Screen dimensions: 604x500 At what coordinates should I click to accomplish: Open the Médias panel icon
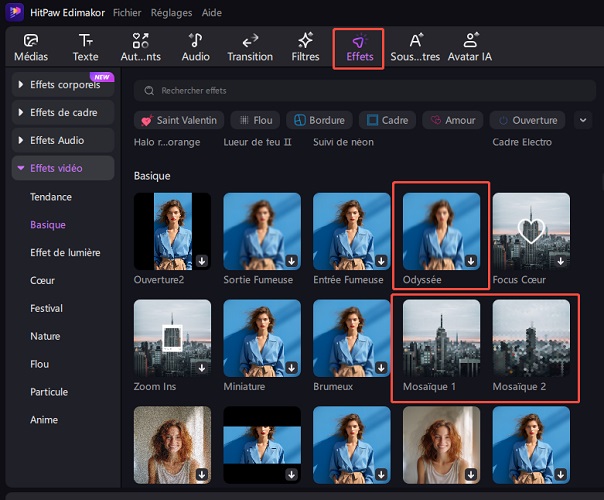tap(30, 41)
